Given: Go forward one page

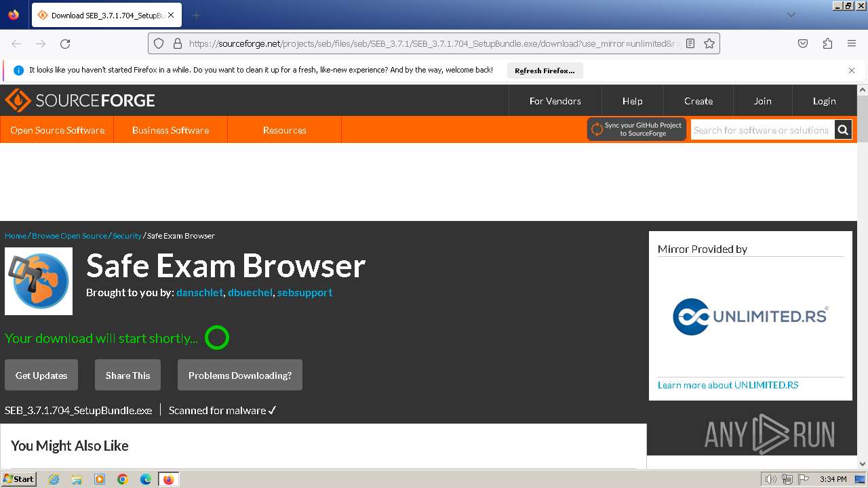Looking at the screenshot, I should pos(41,43).
